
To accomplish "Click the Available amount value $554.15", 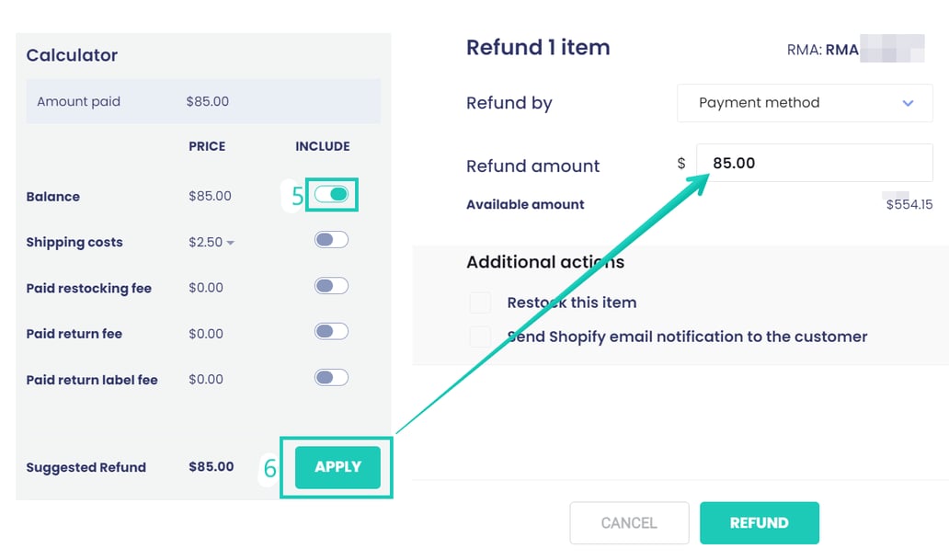I will 908,204.
